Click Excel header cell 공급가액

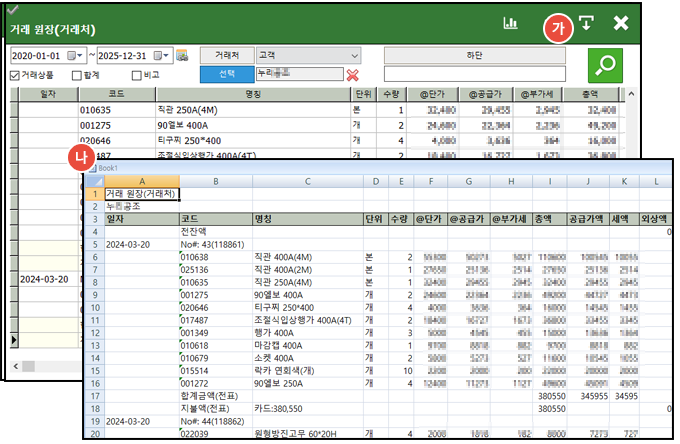tap(588, 219)
